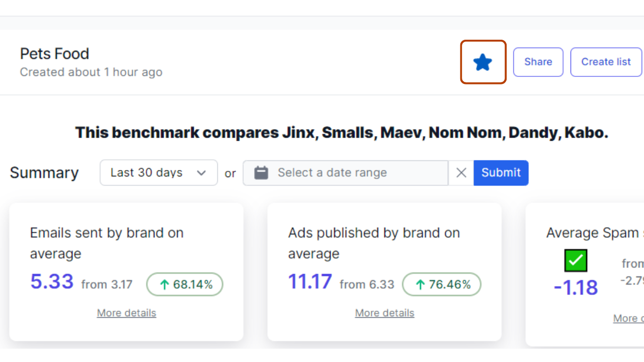Click the green checkmark on Spam card
The height and width of the screenshot is (362, 644).
tap(576, 260)
